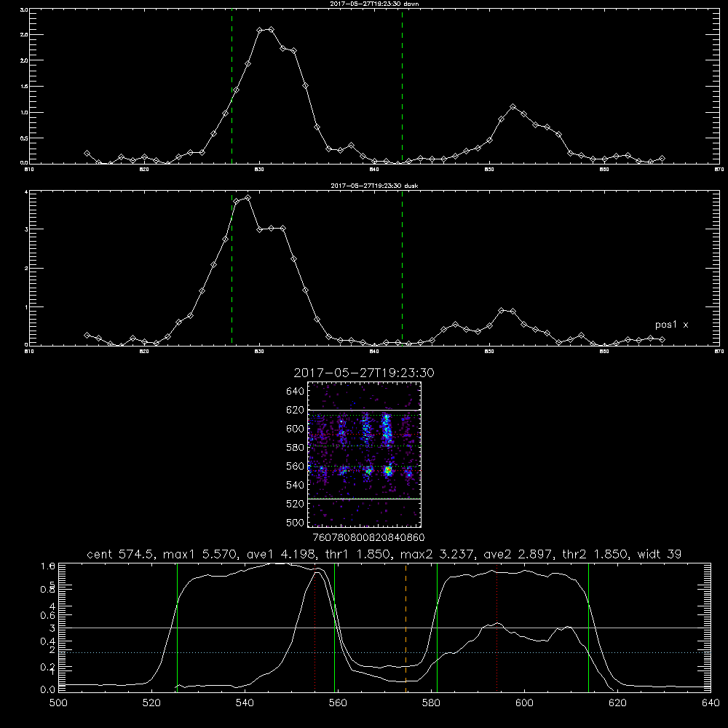This screenshot has height=728, width=728.
Task: Click the secondary peak diamond near 852 in dawn plot
Action: click(x=513, y=107)
